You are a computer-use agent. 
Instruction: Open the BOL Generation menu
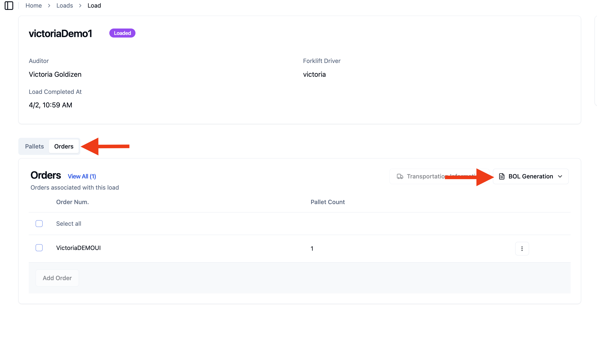pos(531,176)
